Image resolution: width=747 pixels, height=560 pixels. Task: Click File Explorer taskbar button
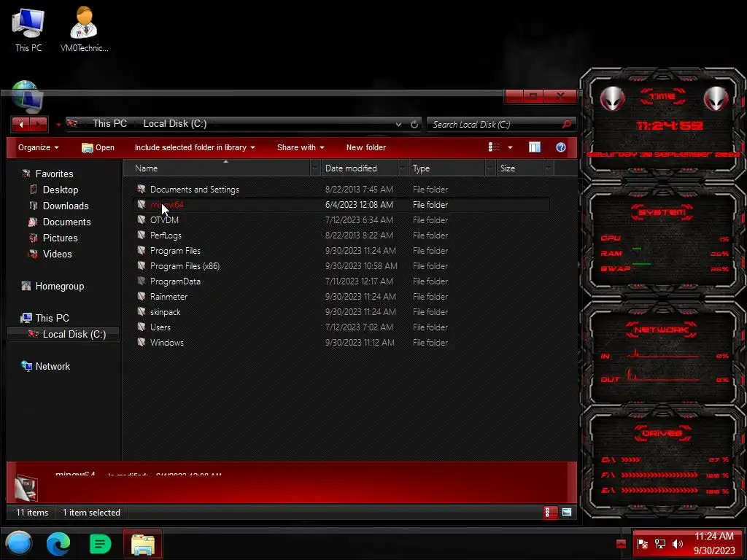pos(142,544)
